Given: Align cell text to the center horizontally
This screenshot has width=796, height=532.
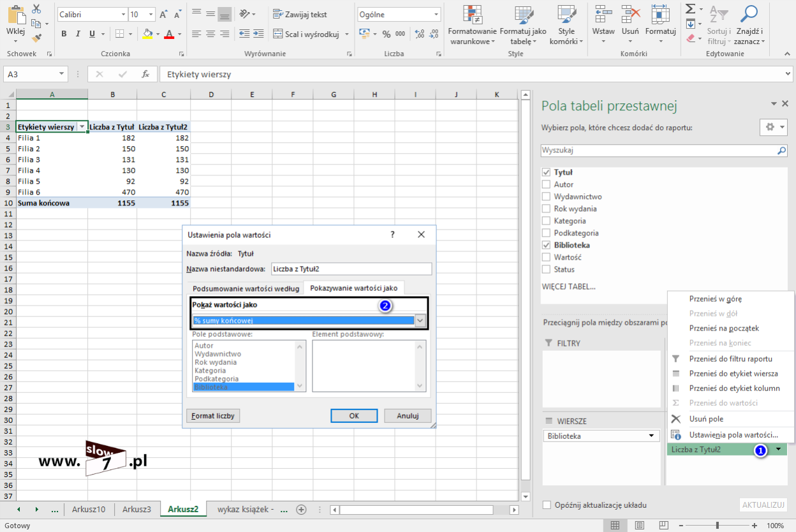Looking at the screenshot, I should click(210, 34).
